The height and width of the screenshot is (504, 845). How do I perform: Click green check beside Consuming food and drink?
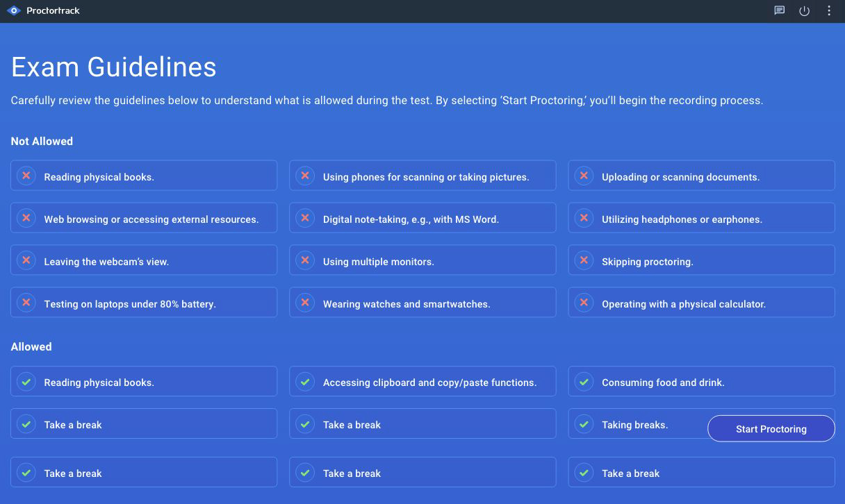point(584,382)
